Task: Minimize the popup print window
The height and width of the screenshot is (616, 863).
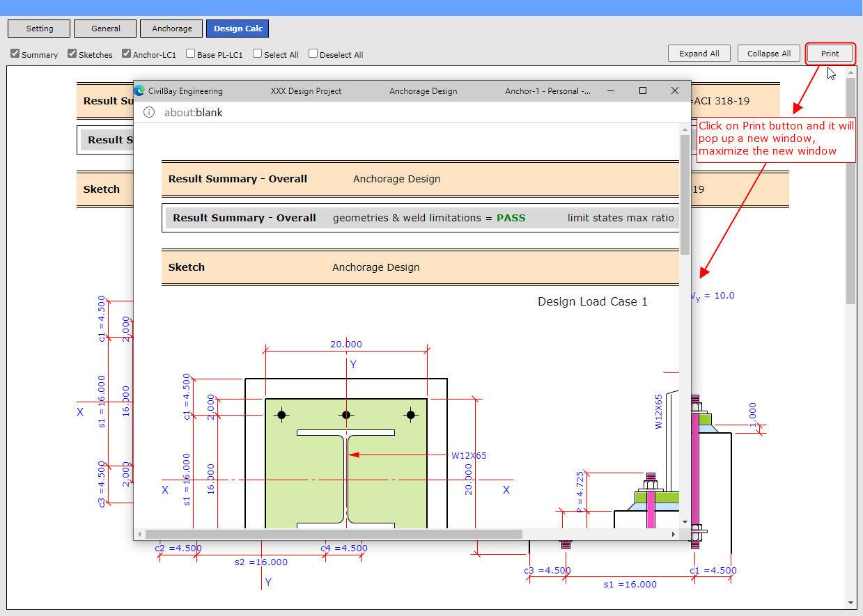Action: pyautogui.click(x=611, y=90)
